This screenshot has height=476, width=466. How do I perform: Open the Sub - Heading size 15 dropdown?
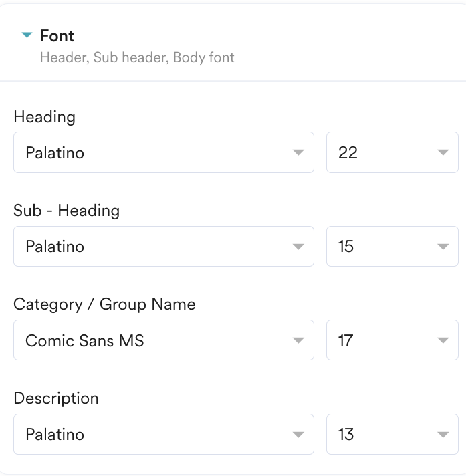coord(392,247)
